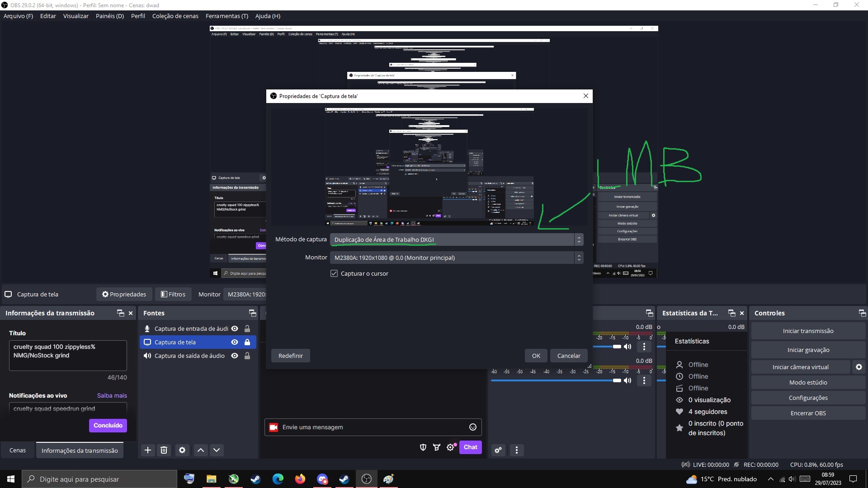Click trash icon to remove source
This screenshot has width=868, height=488.
pos(164,450)
